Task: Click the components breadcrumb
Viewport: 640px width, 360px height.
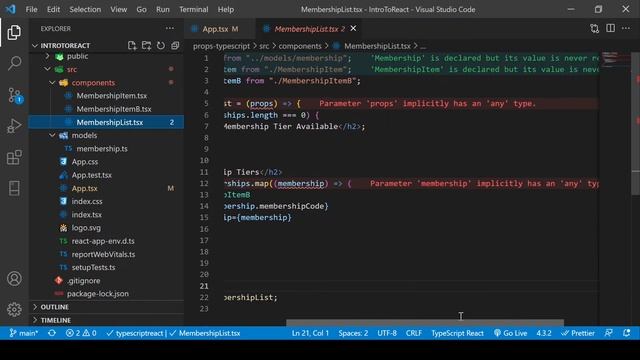Action: [300, 46]
